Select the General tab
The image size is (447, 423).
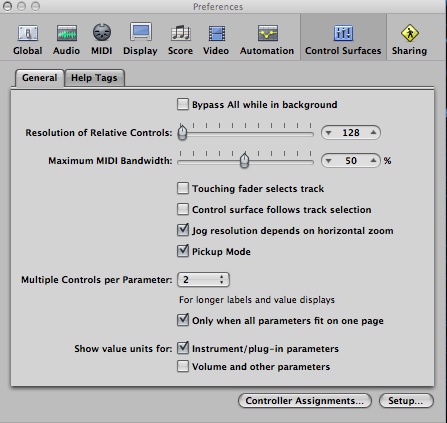[x=39, y=78]
